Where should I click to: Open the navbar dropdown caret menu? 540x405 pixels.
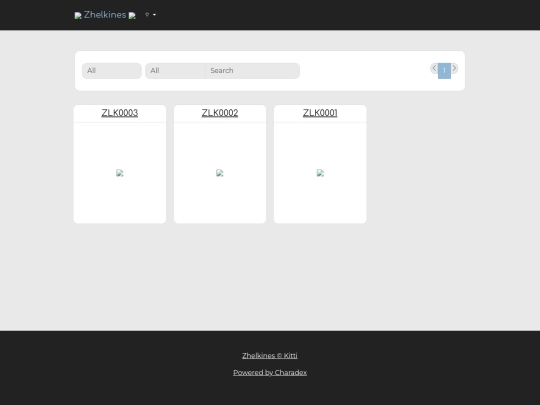(150, 15)
